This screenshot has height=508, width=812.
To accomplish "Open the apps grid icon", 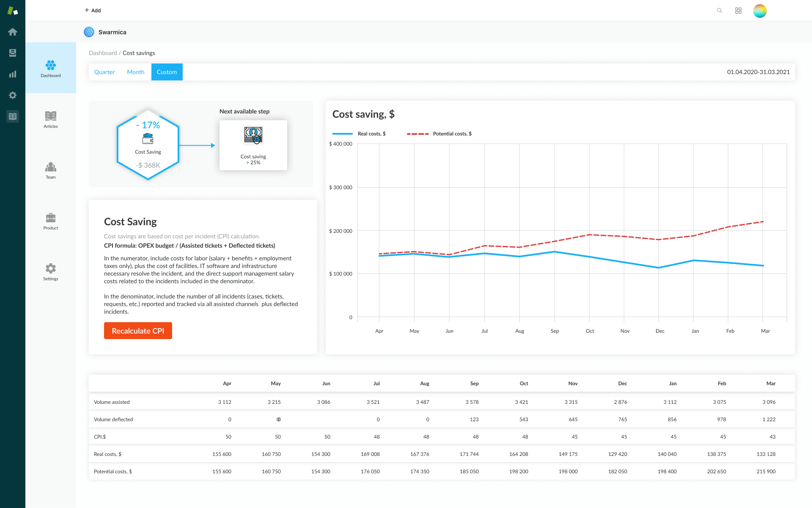I will [738, 11].
